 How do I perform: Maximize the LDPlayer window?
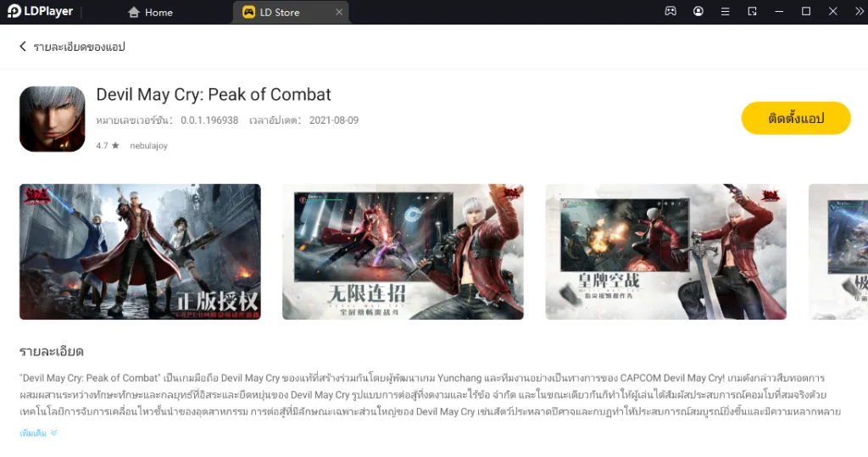pos(806,11)
